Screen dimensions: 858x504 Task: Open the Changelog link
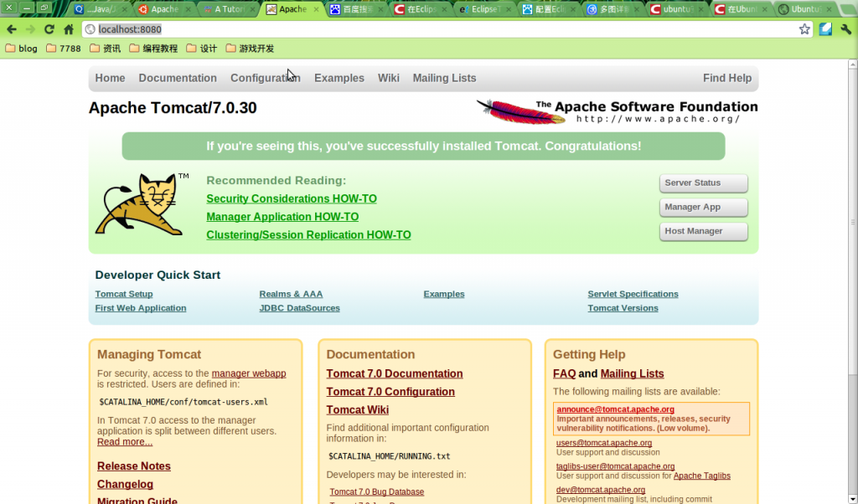(x=126, y=484)
